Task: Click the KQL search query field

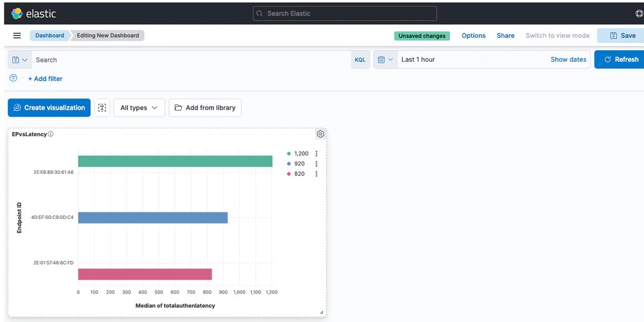Action: tap(191, 60)
